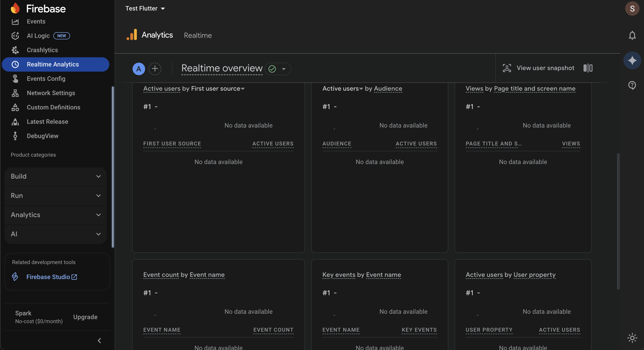Click the help question mark icon
This screenshot has width=644, height=350.
tap(632, 85)
